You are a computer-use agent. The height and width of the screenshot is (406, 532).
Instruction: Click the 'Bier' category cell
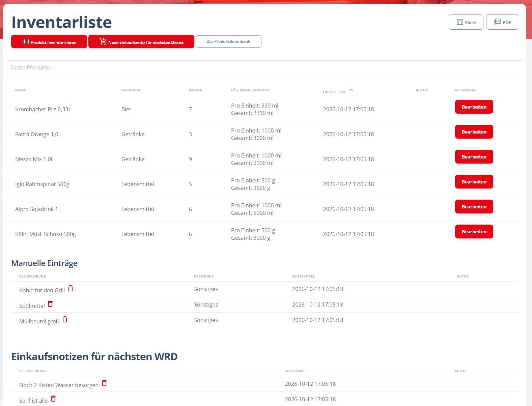[126, 109]
